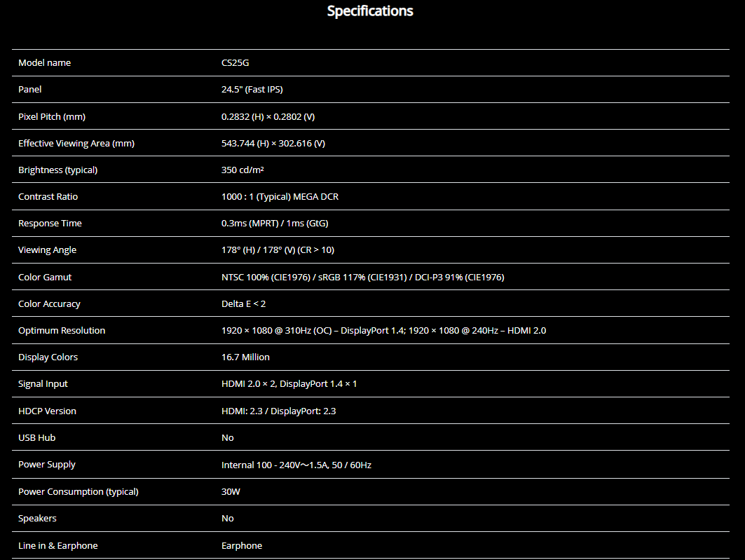
Task: Click the Power Supply value text
Action: (296, 465)
